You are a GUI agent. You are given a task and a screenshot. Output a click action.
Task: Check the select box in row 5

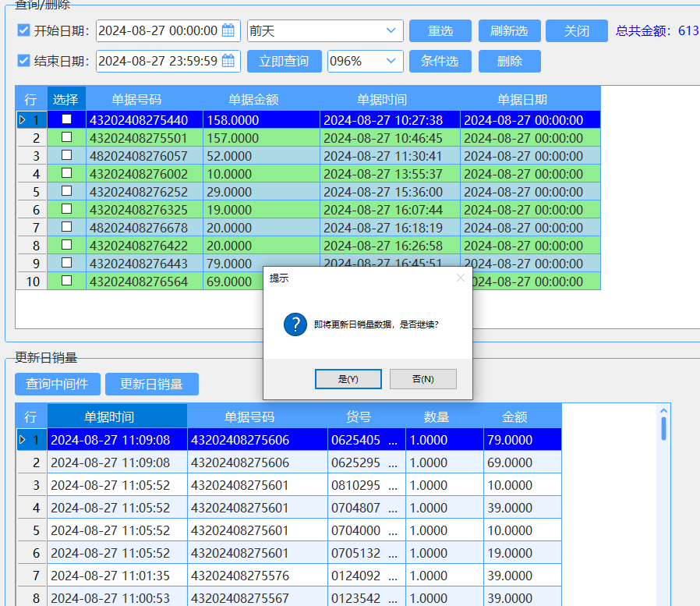click(x=66, y=191)
